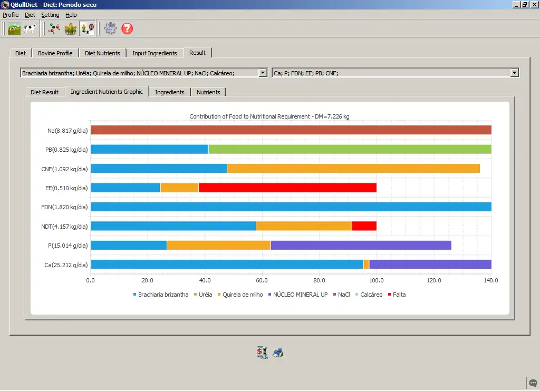Image resolution: width=540 pixels, height=392 pixels.
Task: Switch to the Diet tab
Action: (x=21, y=53)
